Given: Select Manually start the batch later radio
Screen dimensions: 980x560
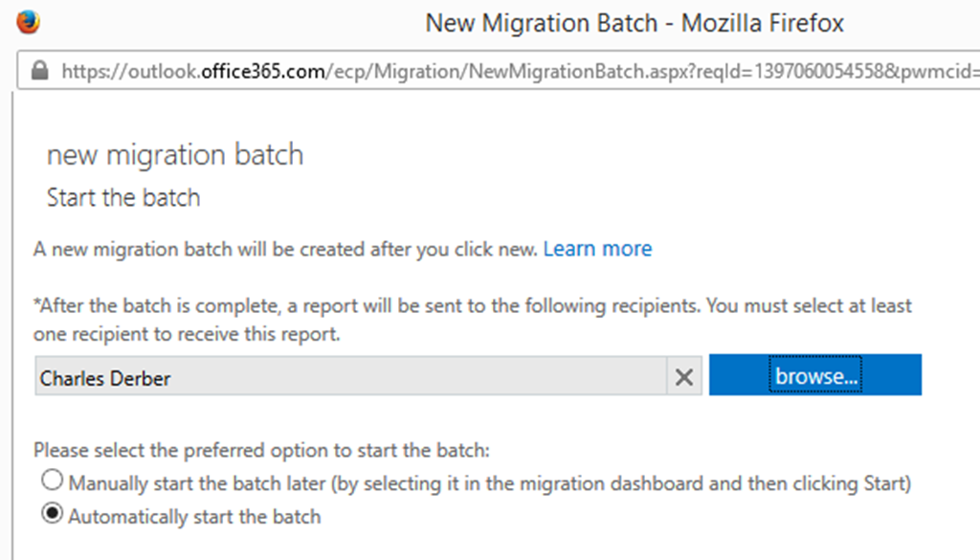Looking at the screenshot, I should click(x=53, y=480).
